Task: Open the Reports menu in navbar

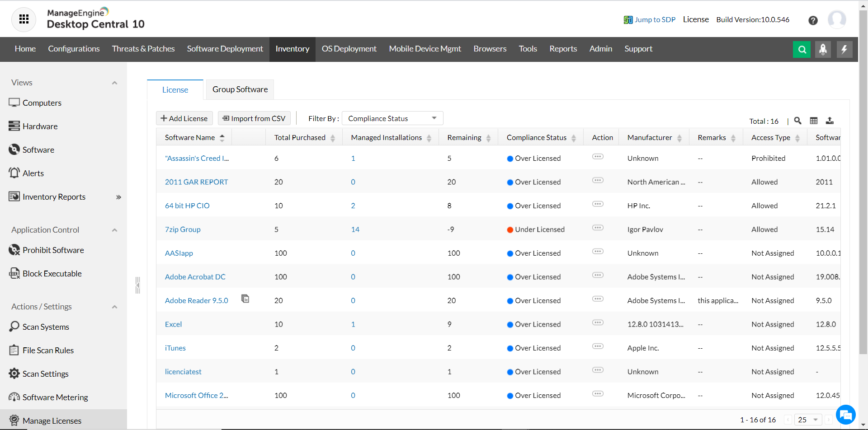Action: pos(563,49)
